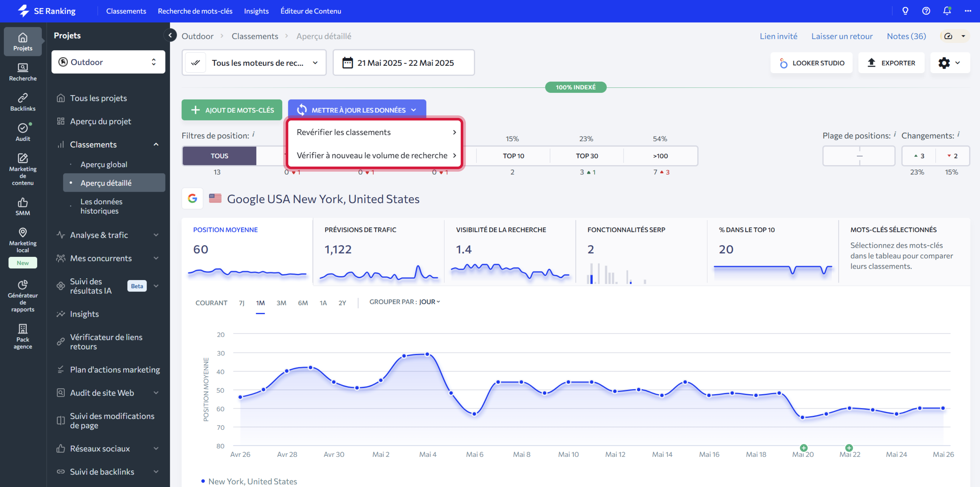980x487 pixels.
Task: Click the Google search engine icon
Action: 192,198
